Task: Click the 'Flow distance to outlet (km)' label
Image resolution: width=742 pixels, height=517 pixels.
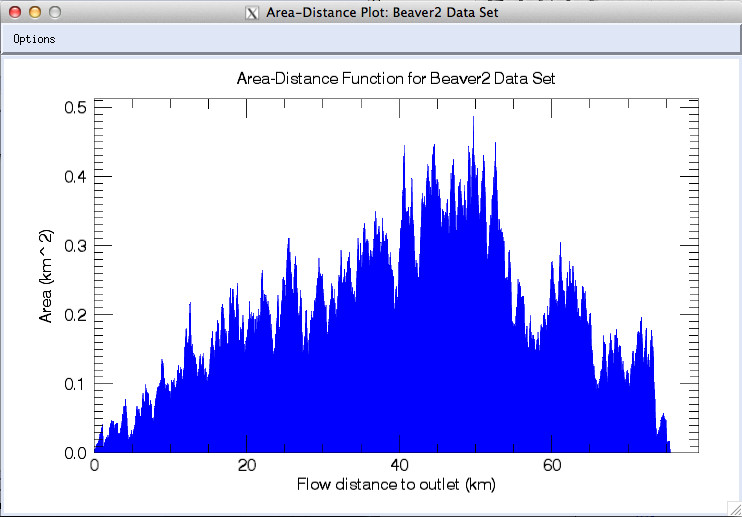Action: coord(396,485)
